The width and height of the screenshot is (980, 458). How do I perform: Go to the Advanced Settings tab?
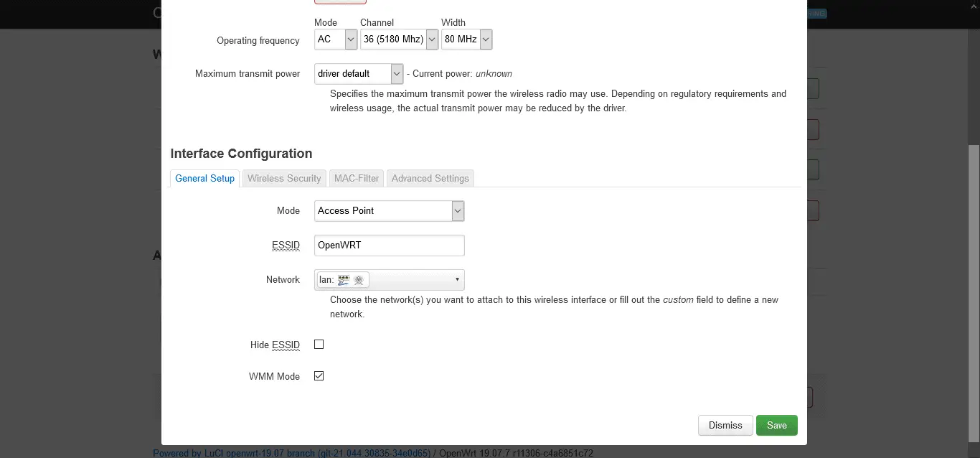(x=430, y=178)
